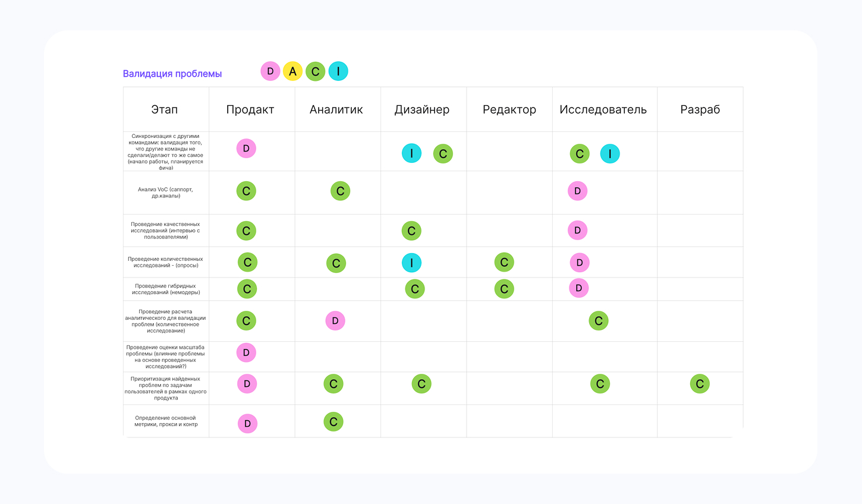This screenshot has width=862, height=504.
Task: Click the cyan I badge in the Исследователь column
Action: pos(610,154)
